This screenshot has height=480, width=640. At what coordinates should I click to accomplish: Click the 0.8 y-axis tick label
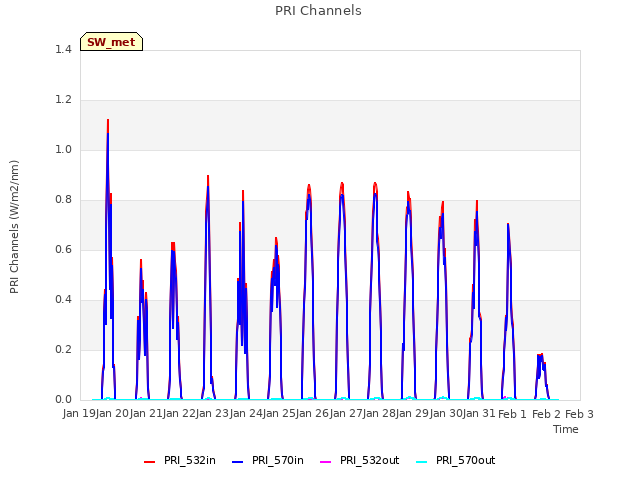point(63,199)
